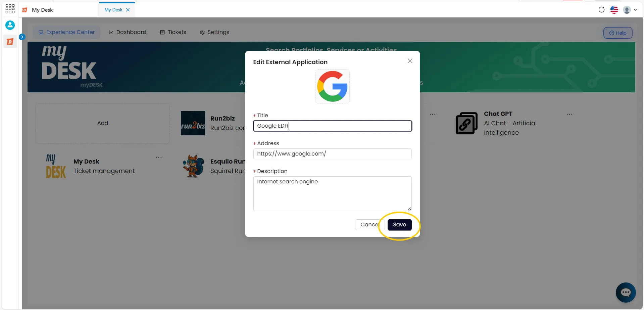This screenshot has height=310, width=644.
Task: Open the apps grid launcher icon
Action: point(10,9)
